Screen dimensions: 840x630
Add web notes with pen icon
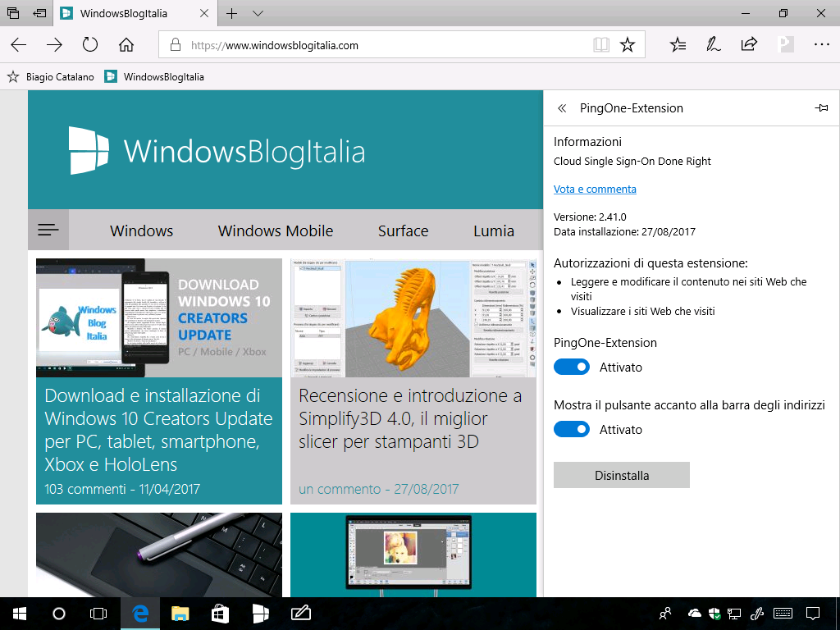tap(713, 44)
